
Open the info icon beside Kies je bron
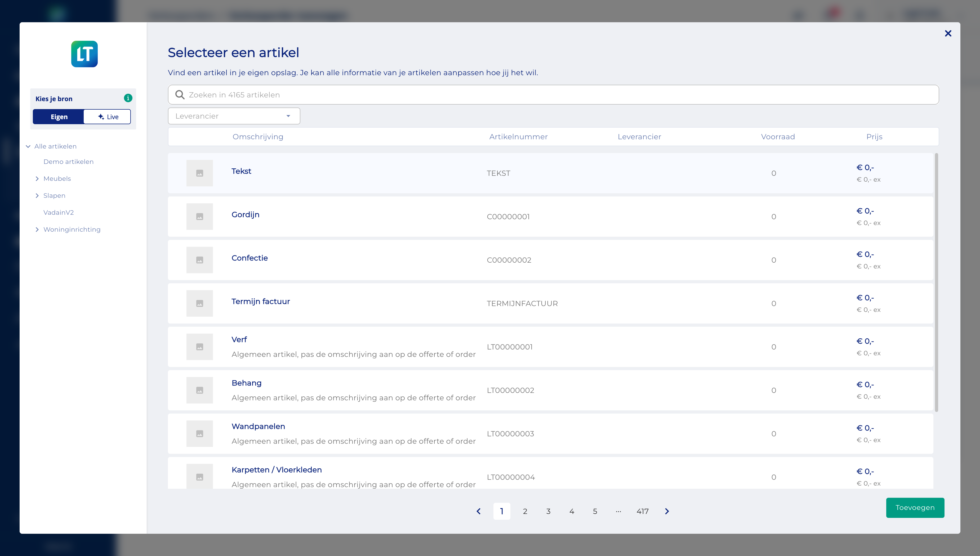click(x=128, y=98)
